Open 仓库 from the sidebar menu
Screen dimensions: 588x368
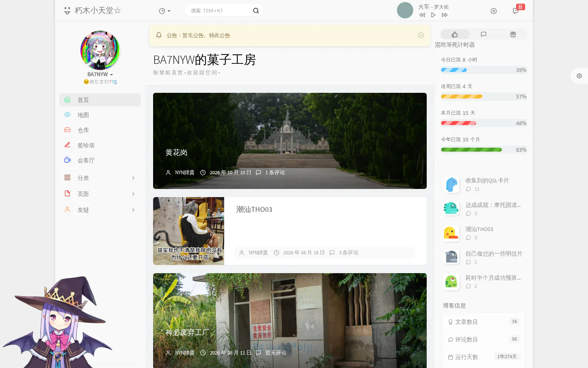coord(100,130)
